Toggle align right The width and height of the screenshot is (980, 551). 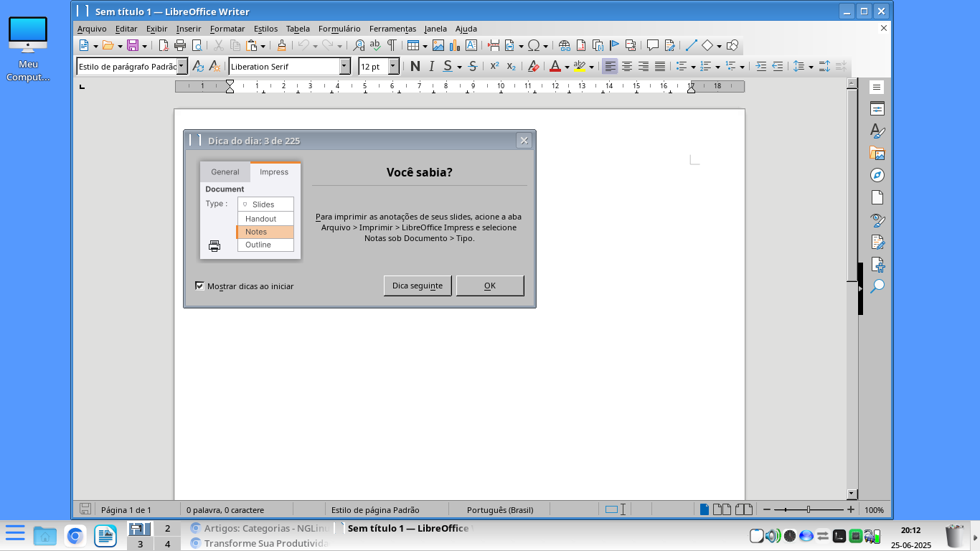coord(644,66)
